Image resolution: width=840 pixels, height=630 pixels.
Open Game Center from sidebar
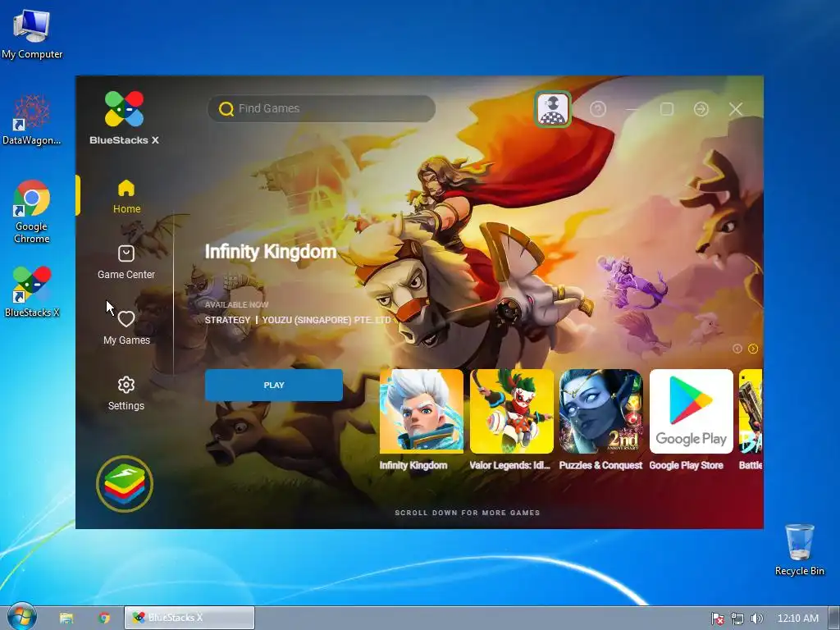tap(126, 262)
